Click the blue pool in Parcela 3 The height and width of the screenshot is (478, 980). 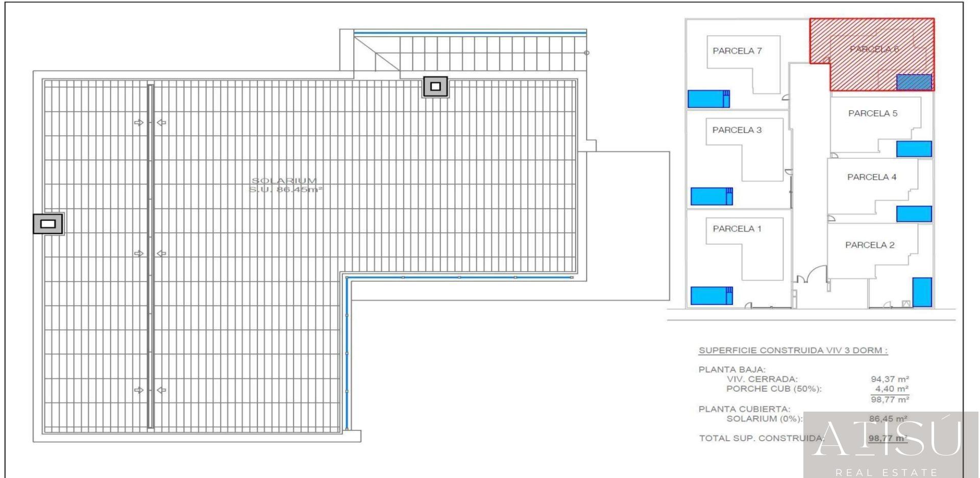[712, 196]
